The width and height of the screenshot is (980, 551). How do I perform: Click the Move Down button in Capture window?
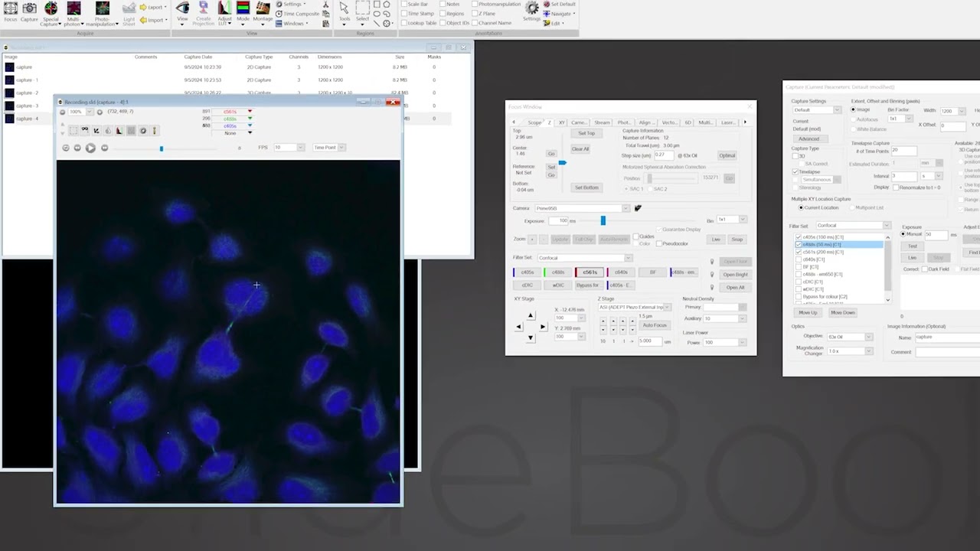pyautogui.click(x=842, y=312)
